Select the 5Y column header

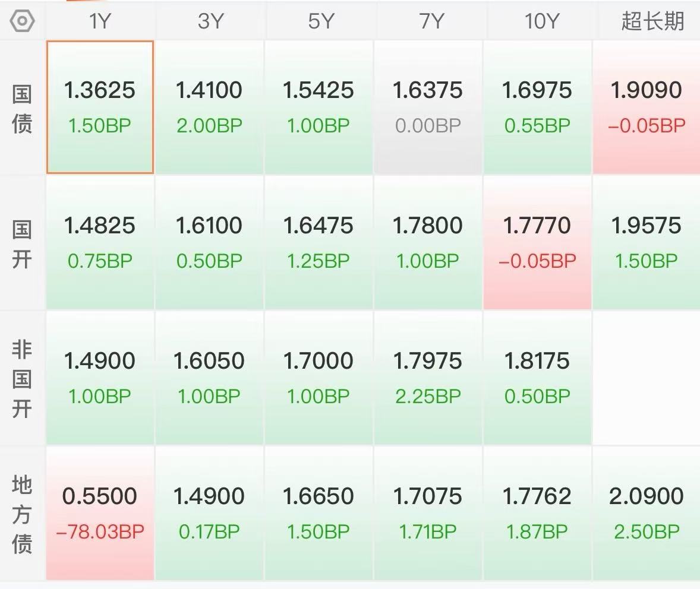point(321,21)
